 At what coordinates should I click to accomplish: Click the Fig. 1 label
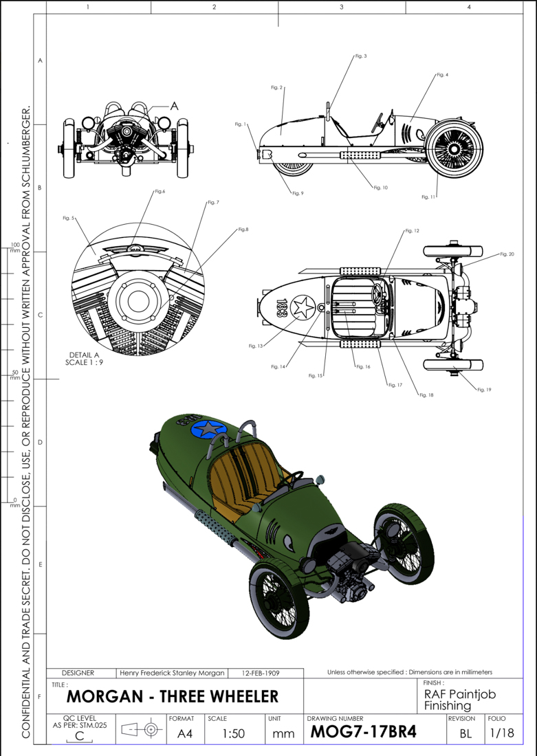pyautogui.click(x=240, y=124)
